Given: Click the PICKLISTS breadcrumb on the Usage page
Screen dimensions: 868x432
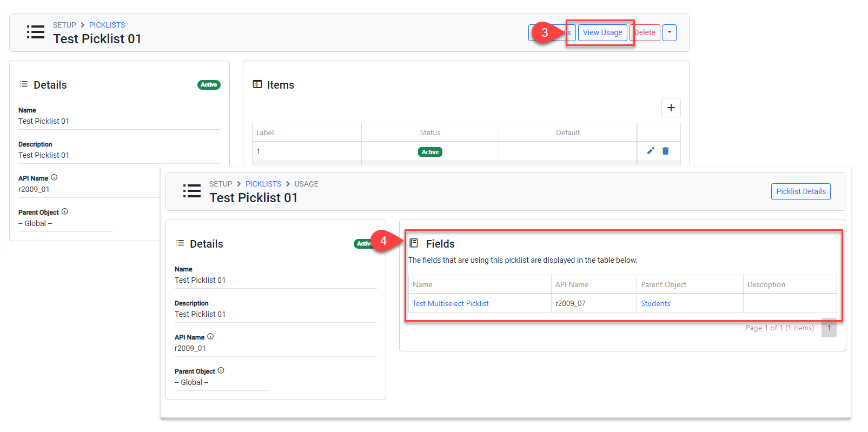Looking at the screenshot, I should tap(263, 184).
